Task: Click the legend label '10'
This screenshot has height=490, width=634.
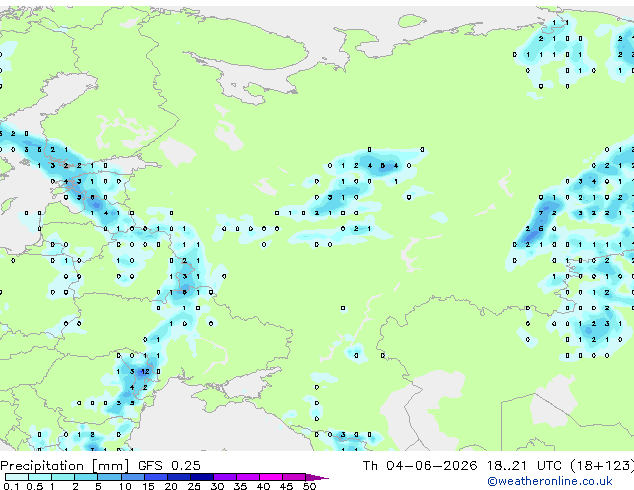Action: click(x=125, y=486)
